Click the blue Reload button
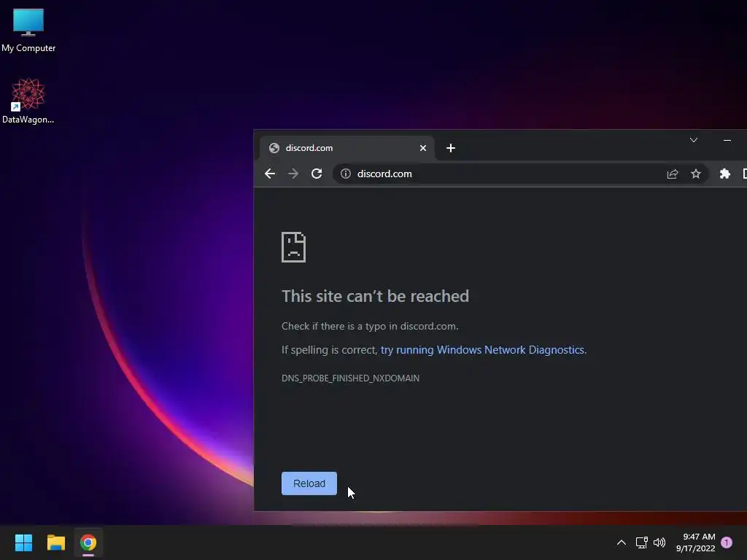The image size is (747, 560). [x=309, y=483]
